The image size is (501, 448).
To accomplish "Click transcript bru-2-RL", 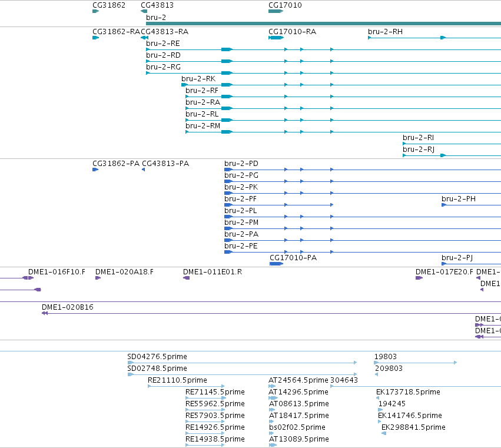I will point(202,114).
